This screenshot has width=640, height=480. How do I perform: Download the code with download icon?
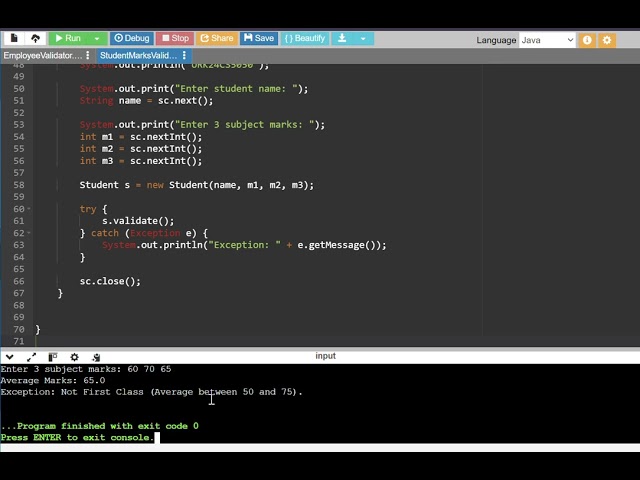tap(342, 38)
